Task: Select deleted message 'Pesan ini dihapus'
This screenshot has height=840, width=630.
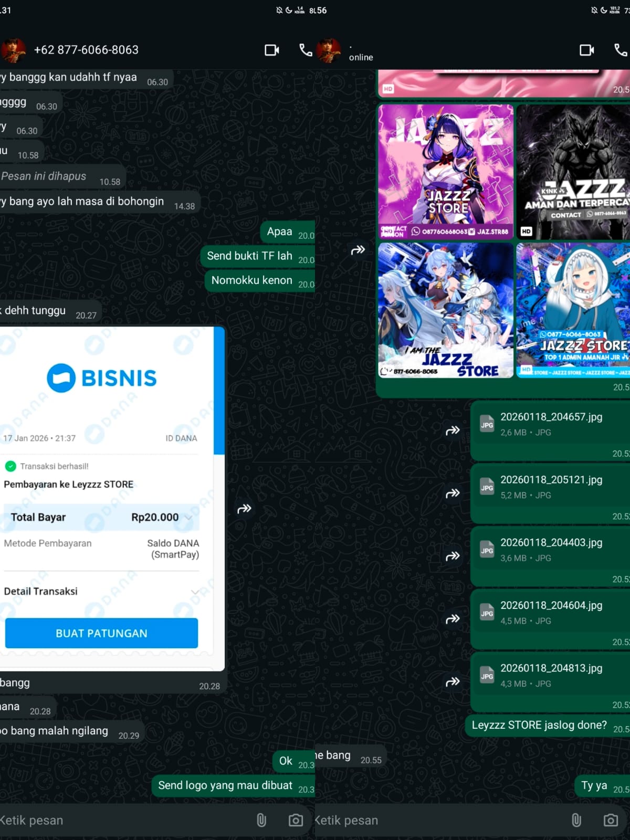Action: click(62, 176)
